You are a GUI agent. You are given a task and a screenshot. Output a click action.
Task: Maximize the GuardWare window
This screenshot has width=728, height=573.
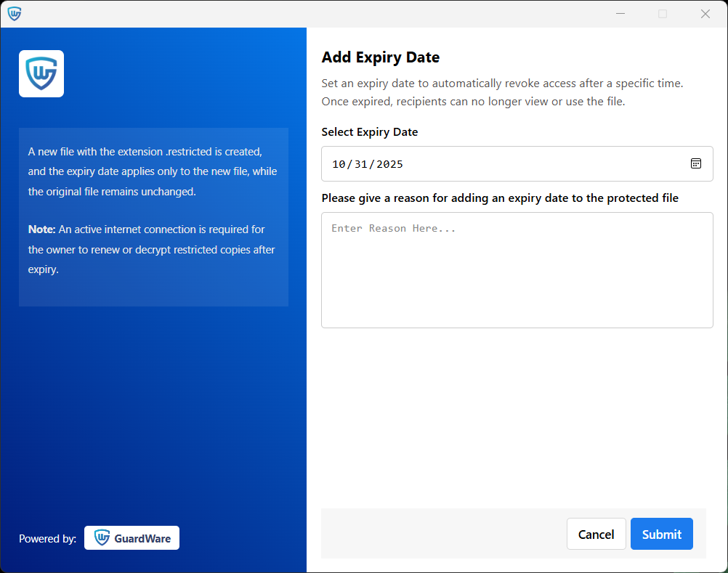[x=662, y=13]
